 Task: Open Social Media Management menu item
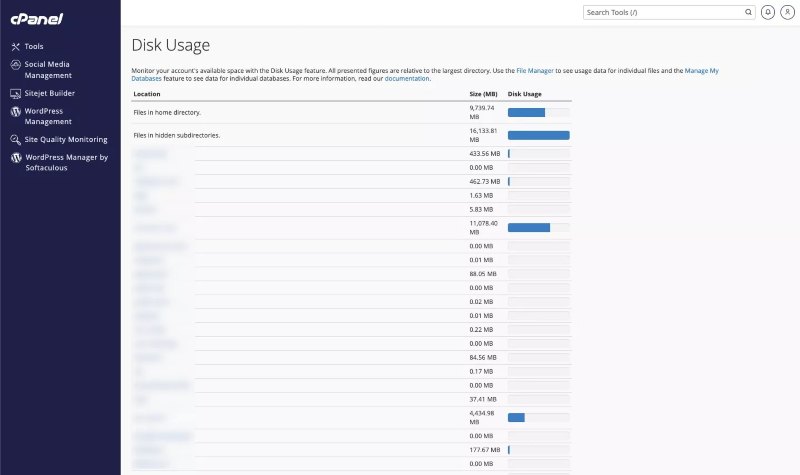48,70
